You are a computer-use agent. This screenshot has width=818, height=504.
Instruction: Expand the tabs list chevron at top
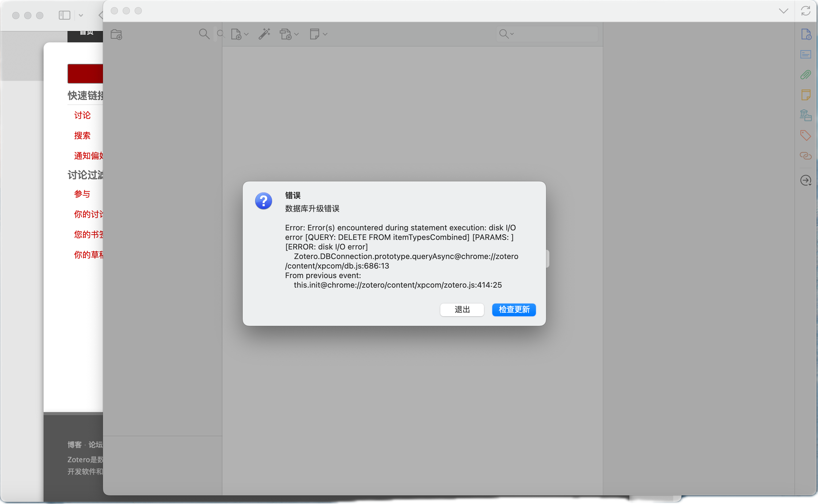[783, 11]
